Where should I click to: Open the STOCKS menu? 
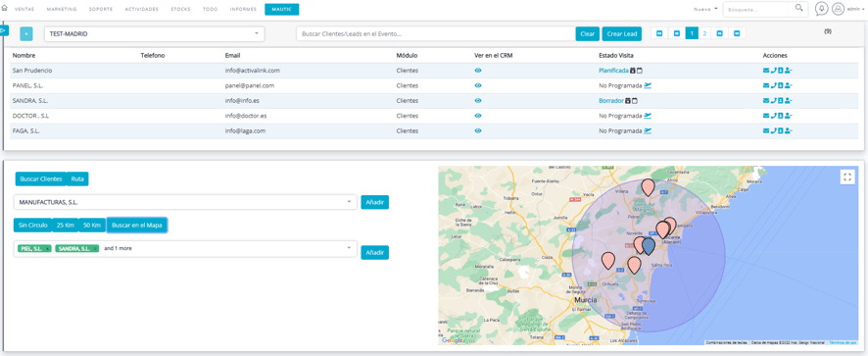[181, 10]
